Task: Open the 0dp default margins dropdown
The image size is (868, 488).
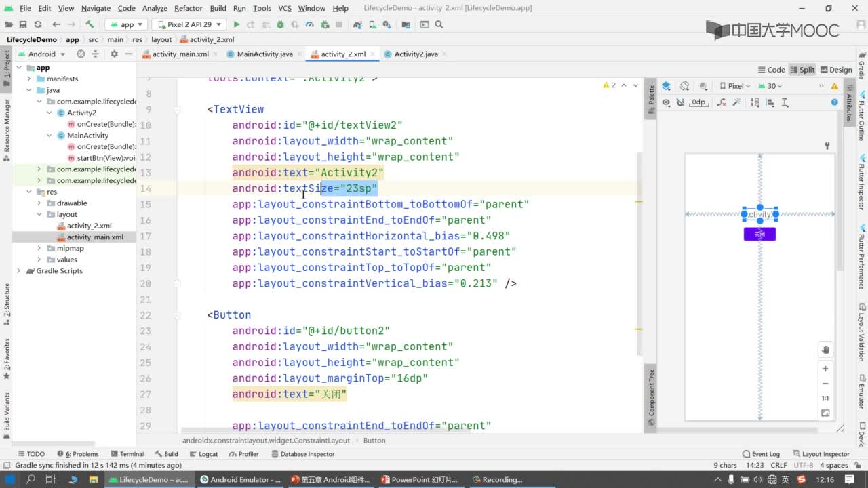Action: coord(698,102)
